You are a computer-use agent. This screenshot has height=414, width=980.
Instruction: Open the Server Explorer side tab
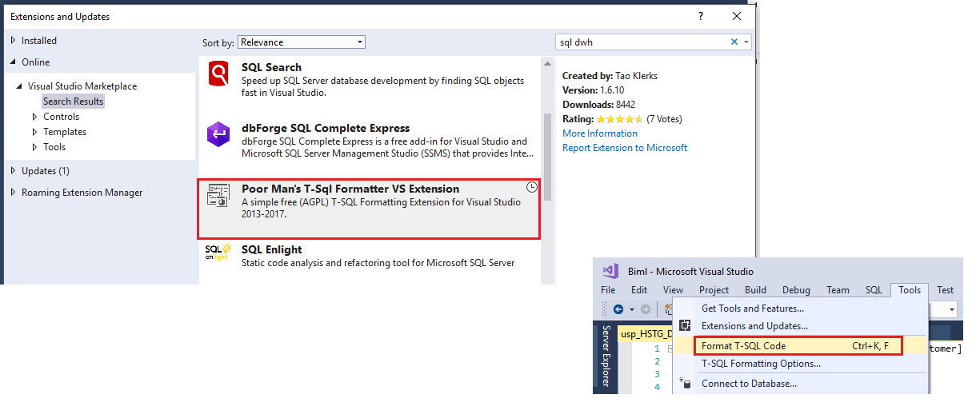point(606,356)
